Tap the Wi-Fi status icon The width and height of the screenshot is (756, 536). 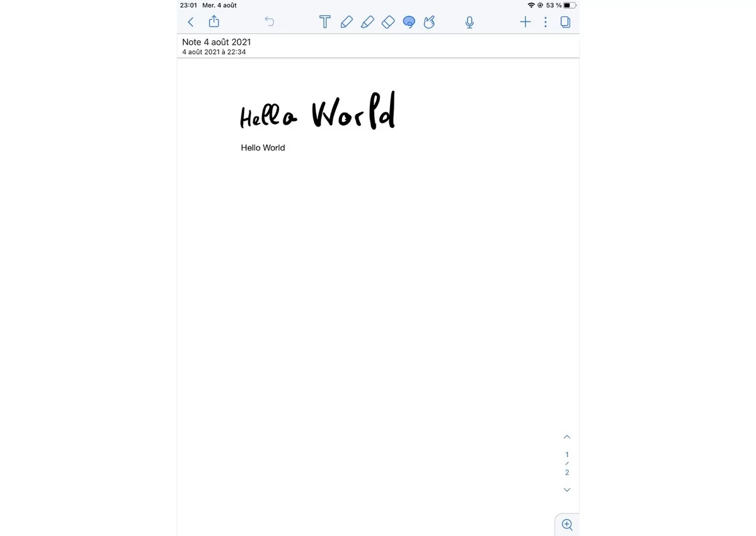point(531,5)
